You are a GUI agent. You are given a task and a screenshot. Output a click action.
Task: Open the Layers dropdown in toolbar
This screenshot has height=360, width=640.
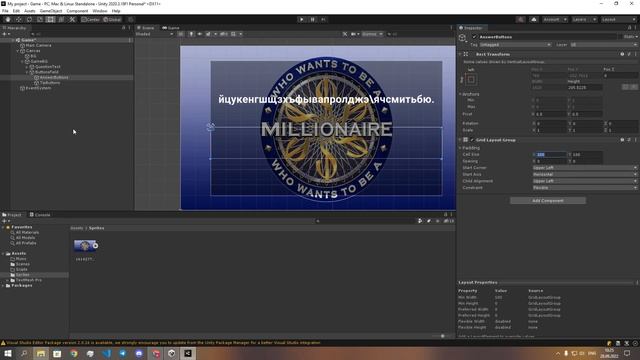(584, 19)
